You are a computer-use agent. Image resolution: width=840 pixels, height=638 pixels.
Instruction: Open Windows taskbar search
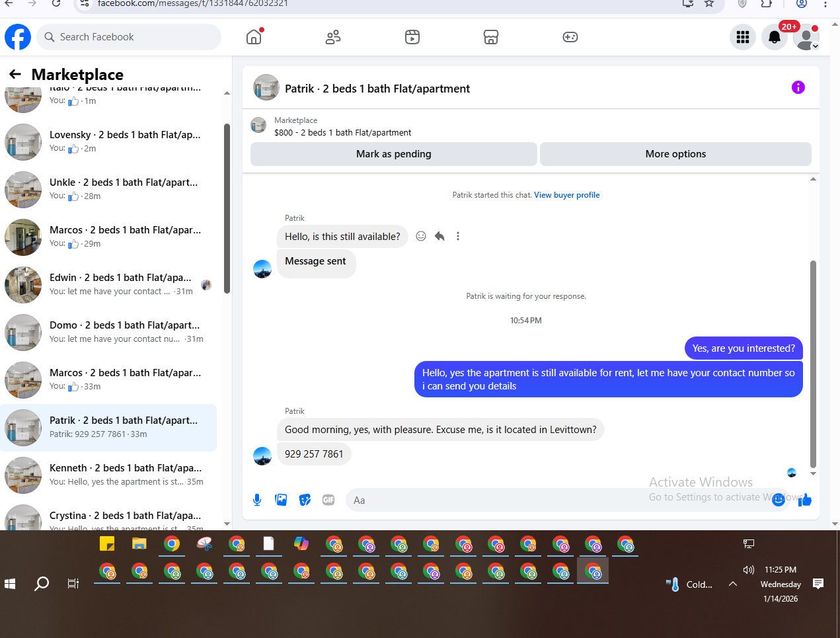[42, 583]
